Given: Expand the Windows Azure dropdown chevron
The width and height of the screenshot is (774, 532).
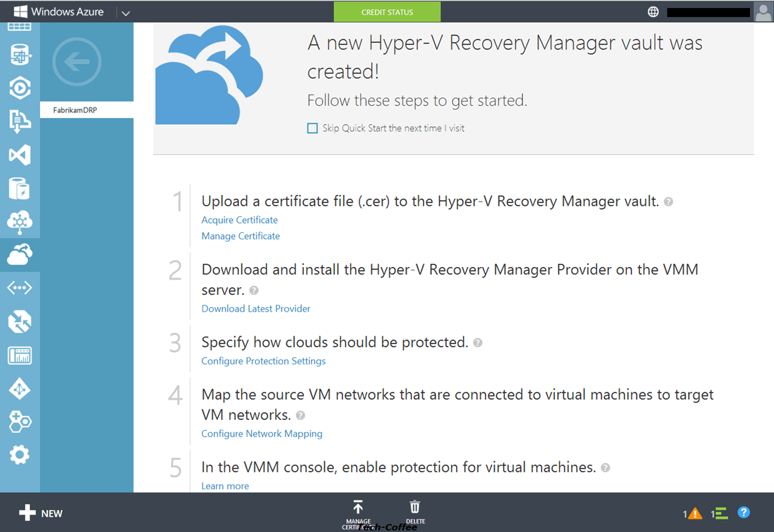Looking at the screenshot, I should (126, 13).
